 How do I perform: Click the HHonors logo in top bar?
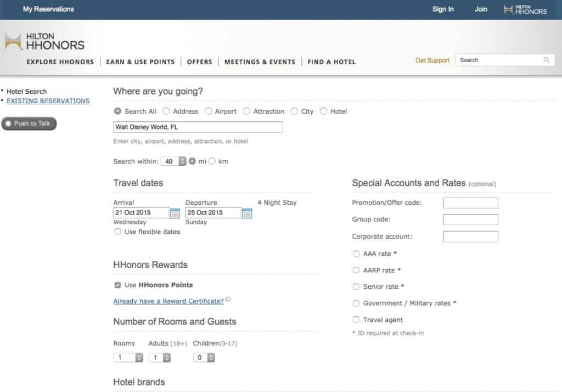(525, 9)
